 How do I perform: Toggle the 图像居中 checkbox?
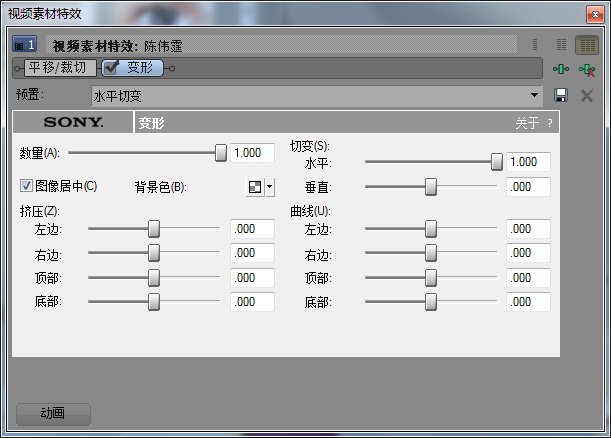click(x=27, y=185)
